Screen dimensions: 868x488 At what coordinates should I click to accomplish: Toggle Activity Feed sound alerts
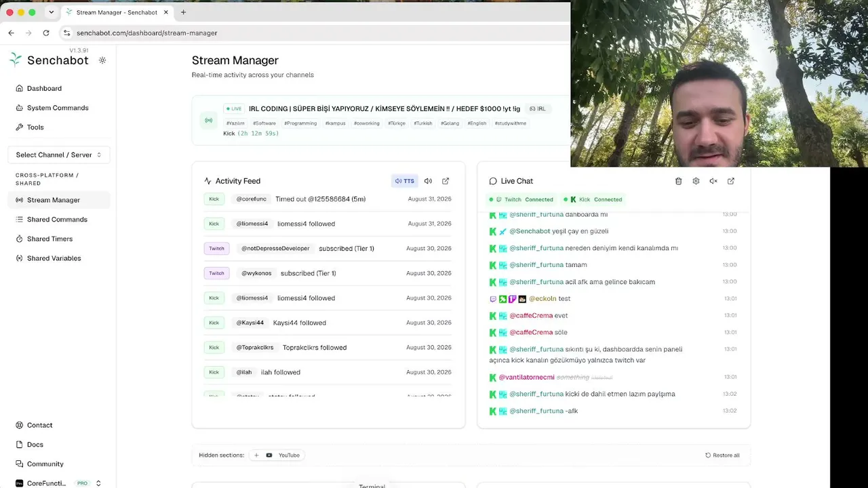pyautogui.click(x=428, y=181)
